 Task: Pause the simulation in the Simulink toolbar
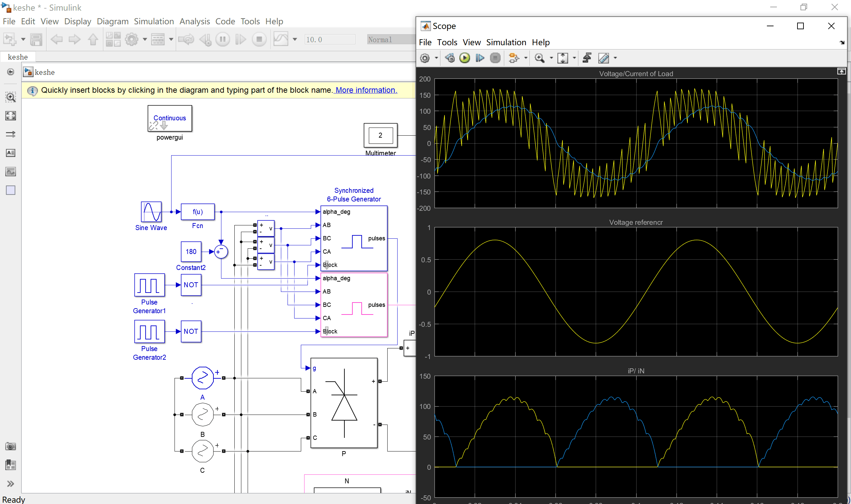223,40
